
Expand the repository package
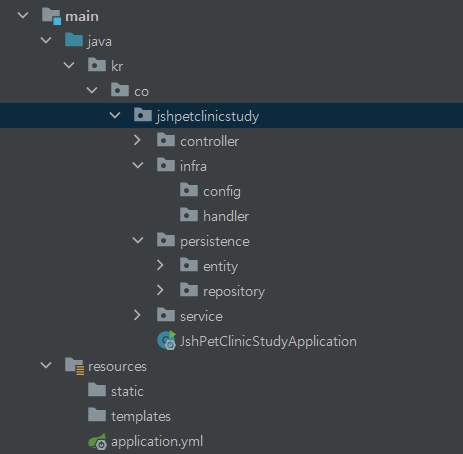tap(160, 290)
